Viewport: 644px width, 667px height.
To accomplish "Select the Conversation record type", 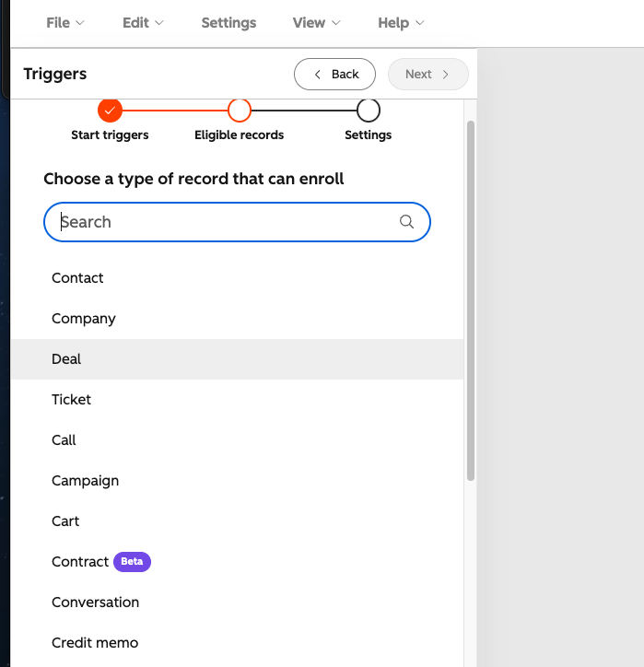I will click(x=237, y=603).
